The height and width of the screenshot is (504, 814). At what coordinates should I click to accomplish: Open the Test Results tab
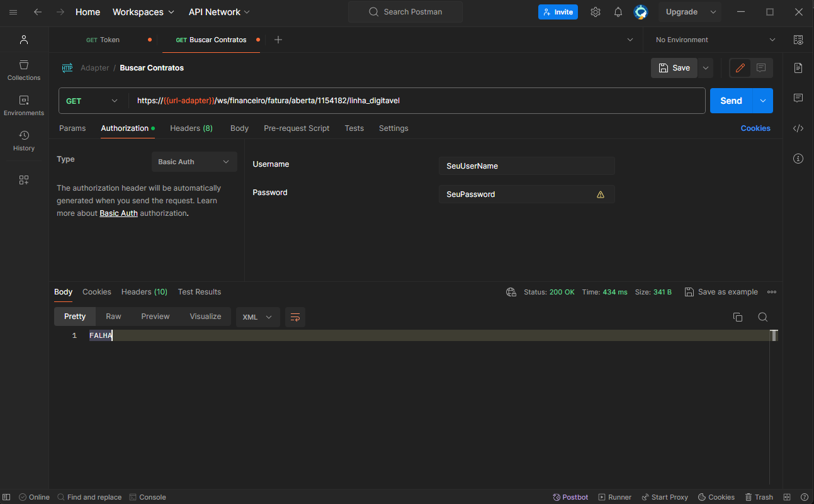click(x=200, y=292)
